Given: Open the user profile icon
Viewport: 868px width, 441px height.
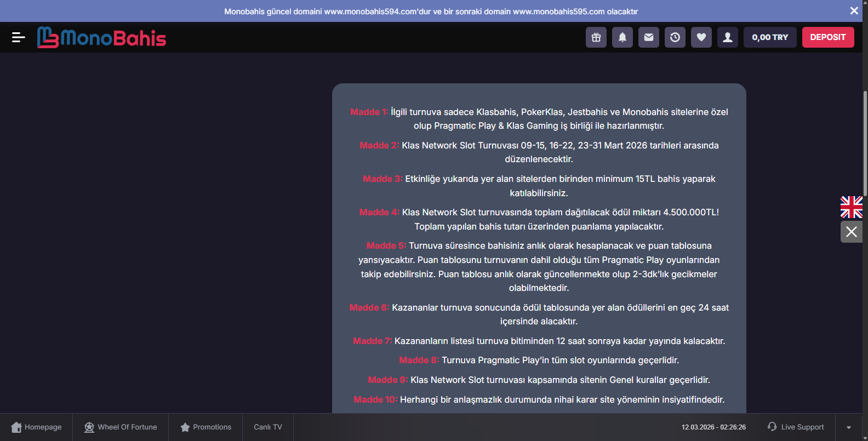Looking at the screenshot, I should point(728,37).
